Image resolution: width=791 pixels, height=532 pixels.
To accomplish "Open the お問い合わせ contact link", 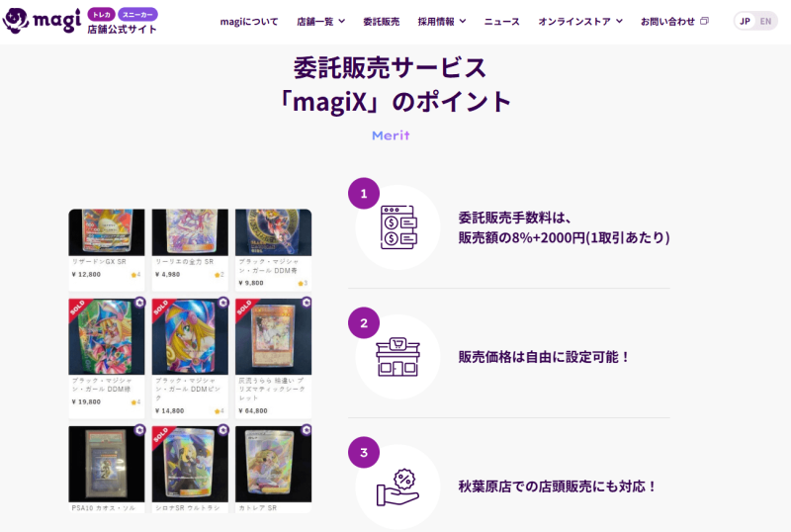I will point(668,21).
